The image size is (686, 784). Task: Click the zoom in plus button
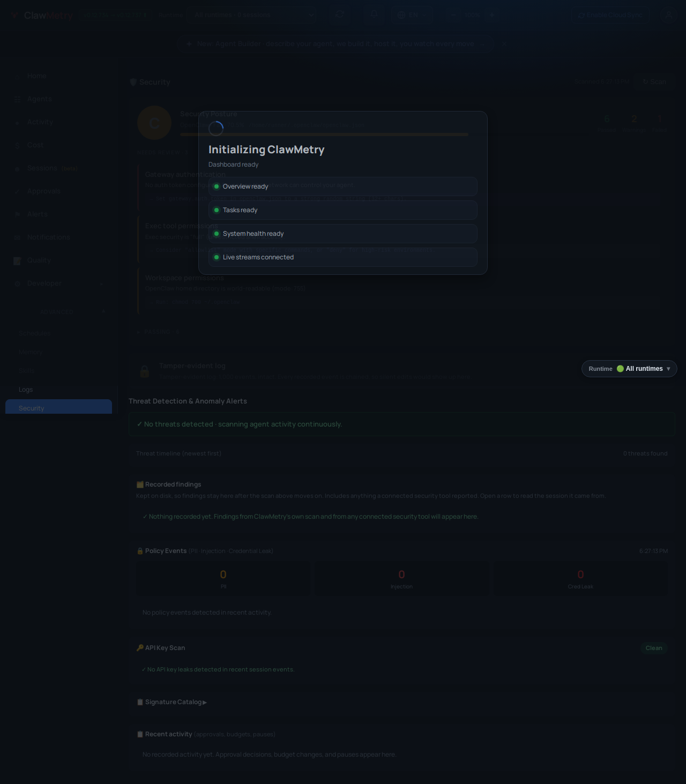point(491,15)
